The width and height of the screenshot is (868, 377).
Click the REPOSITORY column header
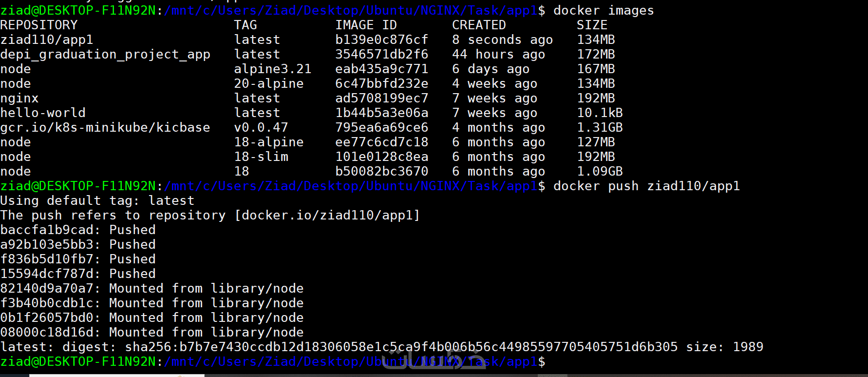(x=39, y=25)
